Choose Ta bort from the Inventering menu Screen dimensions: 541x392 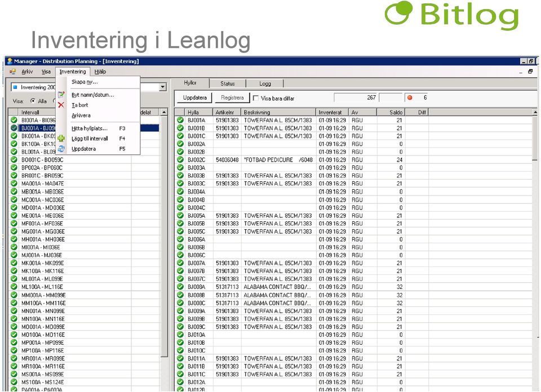coord(98,105)
